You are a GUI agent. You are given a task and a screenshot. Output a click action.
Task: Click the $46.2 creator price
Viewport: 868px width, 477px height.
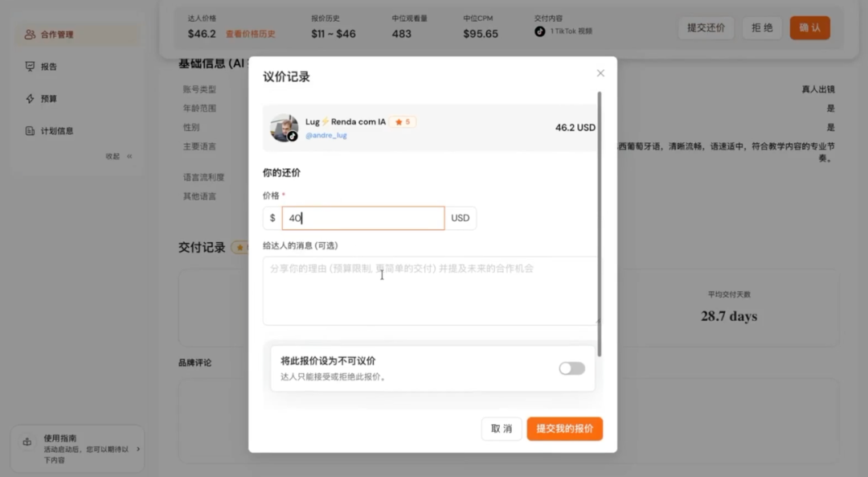point(202,34)
